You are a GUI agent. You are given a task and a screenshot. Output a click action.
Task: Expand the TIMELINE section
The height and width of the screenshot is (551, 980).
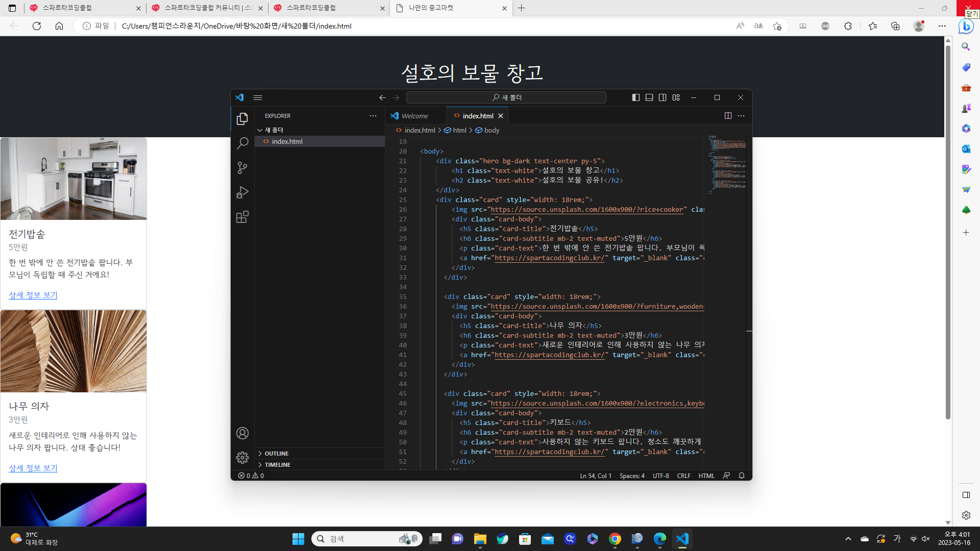(320, 465)
